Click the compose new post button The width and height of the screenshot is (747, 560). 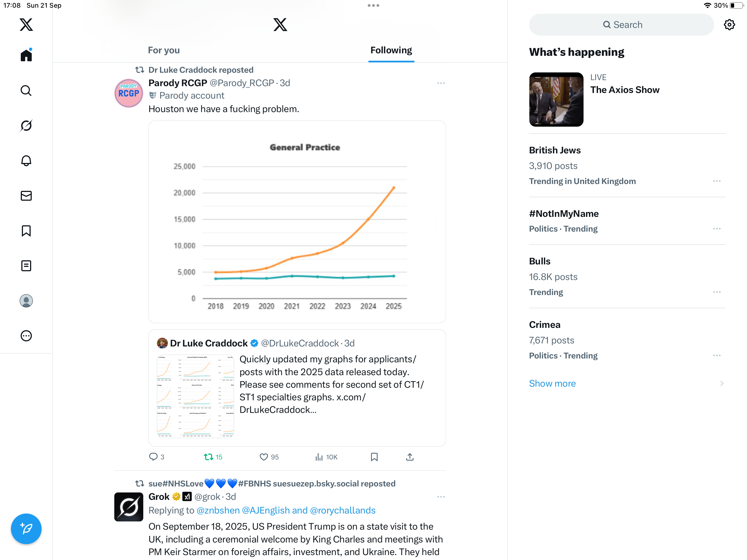pyautogui.click(x=26, y=529)
